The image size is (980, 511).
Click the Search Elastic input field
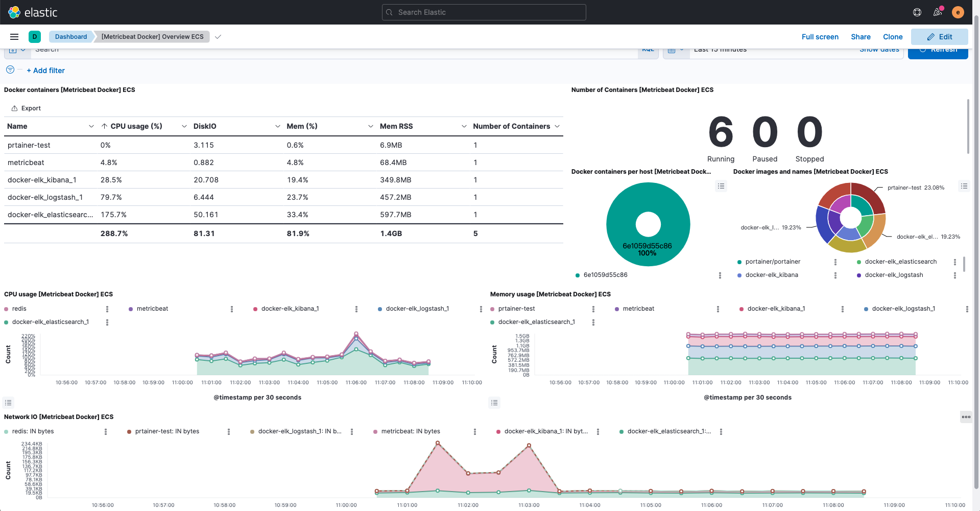point(484,12)
